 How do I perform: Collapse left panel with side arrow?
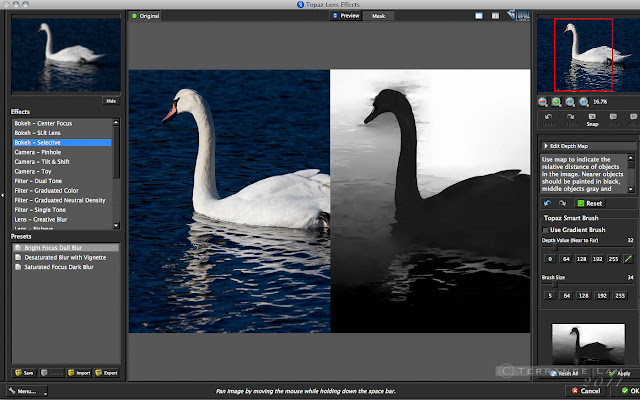(x=2, y=196)
